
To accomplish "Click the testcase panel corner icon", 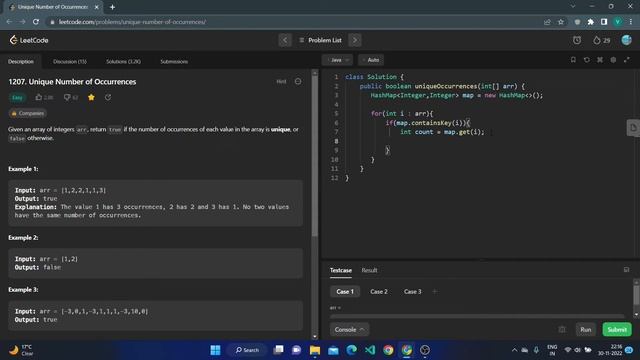I will 626,270.
